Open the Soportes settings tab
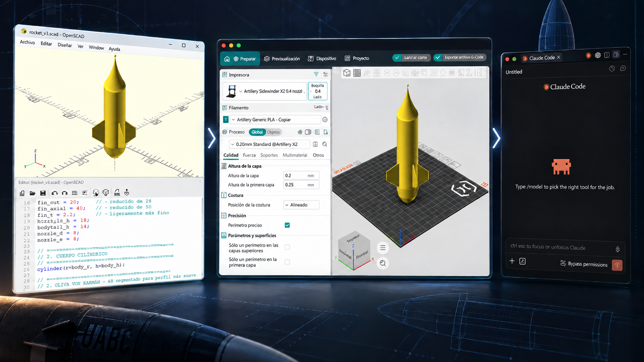The width and height of the screenshot is (644, 362). point(269,155)
